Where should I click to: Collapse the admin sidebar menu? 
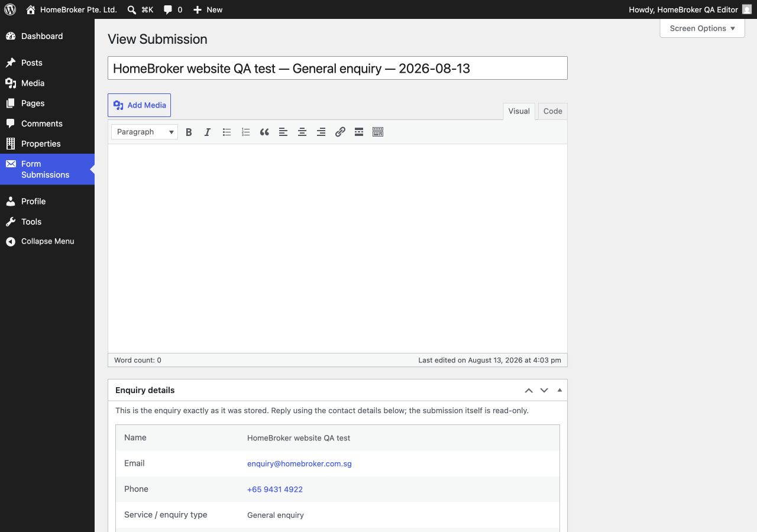47,241
